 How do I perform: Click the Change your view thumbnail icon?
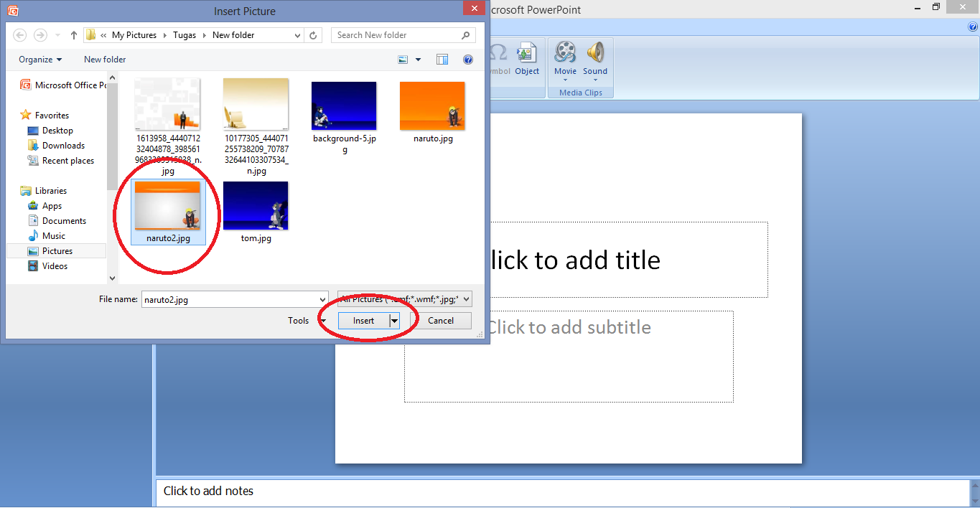(402, 59)
